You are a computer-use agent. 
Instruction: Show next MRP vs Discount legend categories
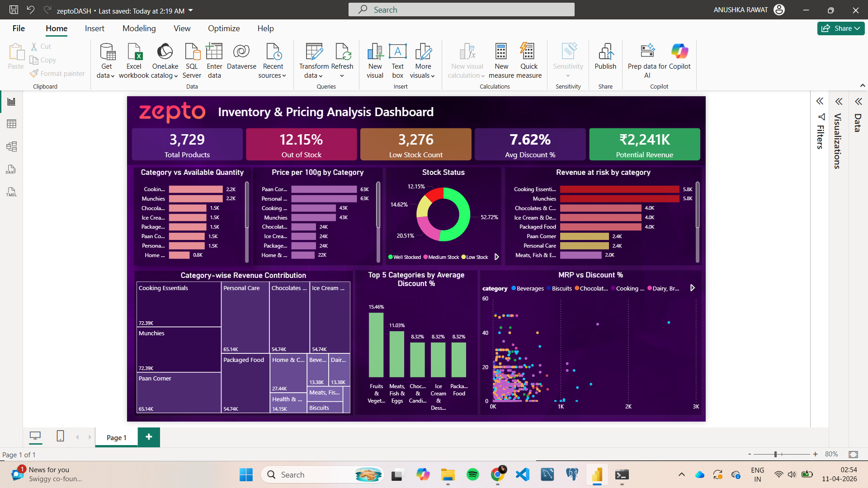693,288
